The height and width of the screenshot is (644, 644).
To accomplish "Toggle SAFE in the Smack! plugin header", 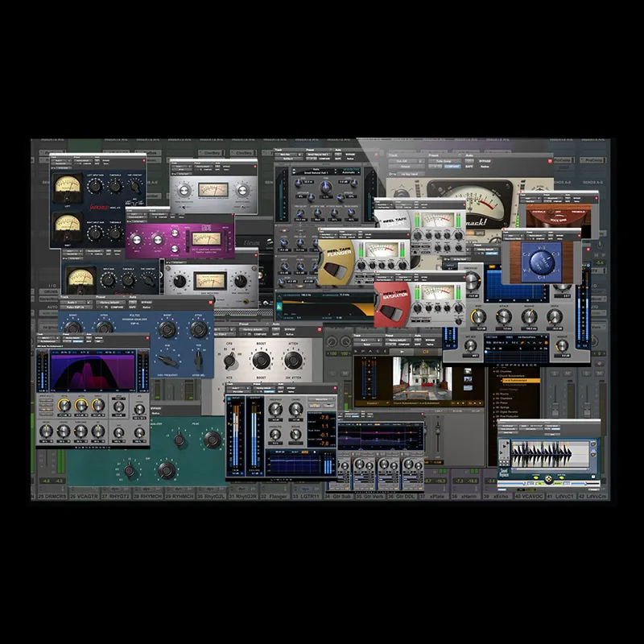I will point(469,167).
